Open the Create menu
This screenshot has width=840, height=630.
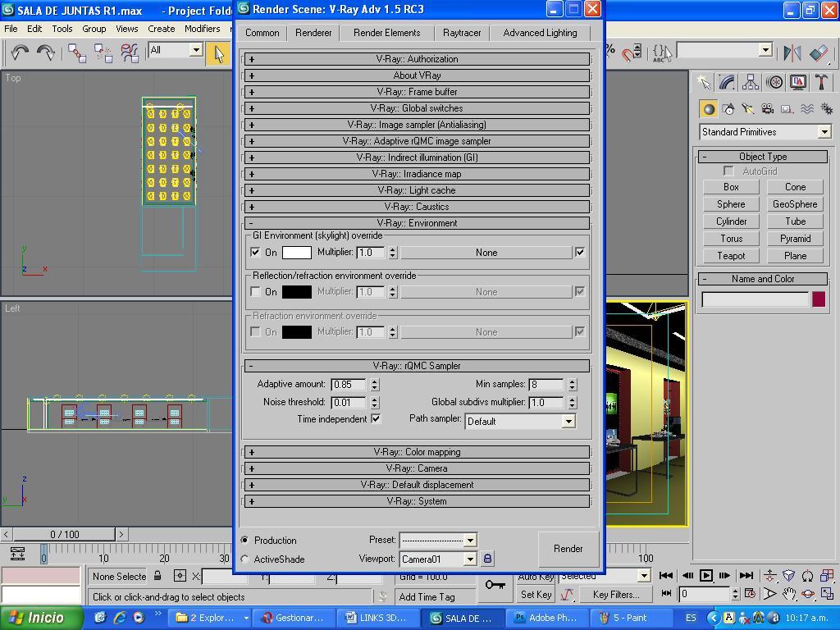pyautogui.click(x=162, y=29)
